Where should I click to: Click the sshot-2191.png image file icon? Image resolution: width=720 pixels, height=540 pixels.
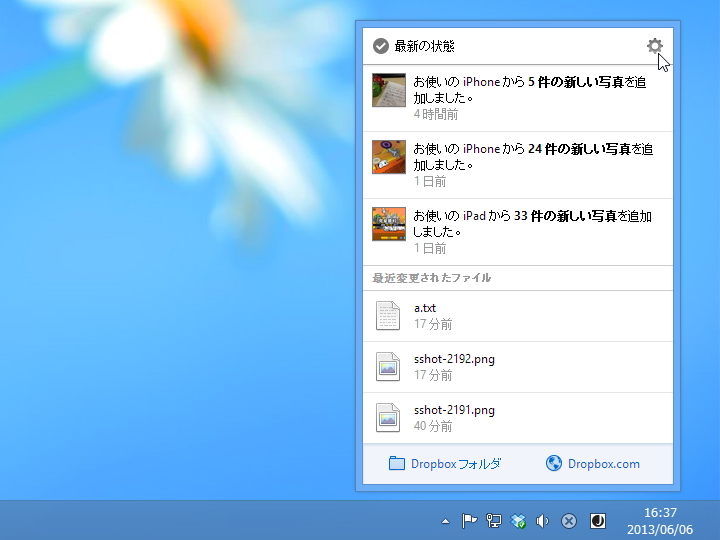388,418
